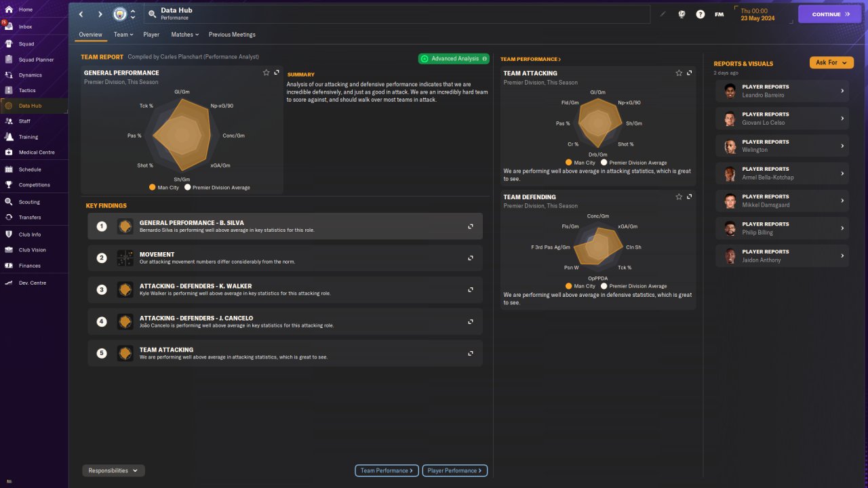Open Scouting magnifier icon in sidebar
The height and width of the screenshot is (488, 868).
9,202
